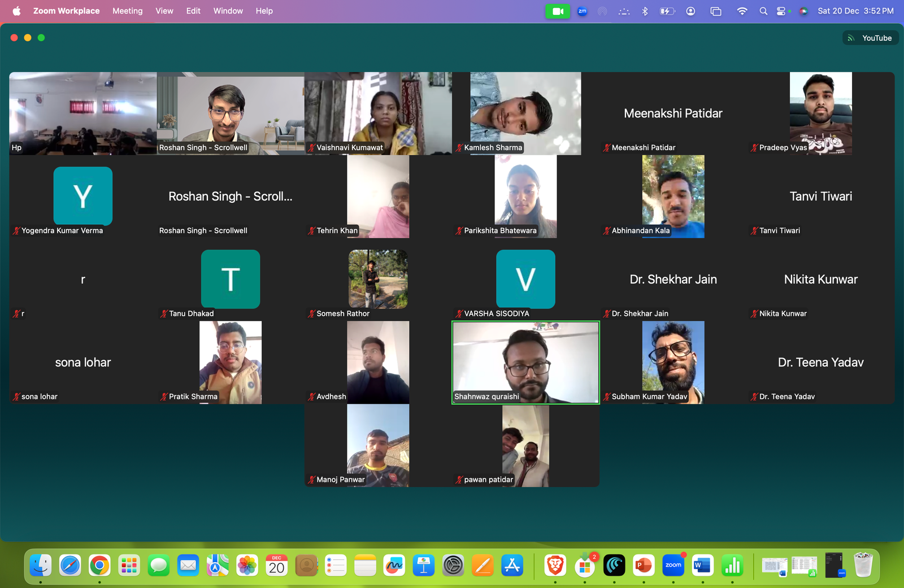Open the blue zm menu bar icon
The image size is (904, 588).
click(582, 11)
